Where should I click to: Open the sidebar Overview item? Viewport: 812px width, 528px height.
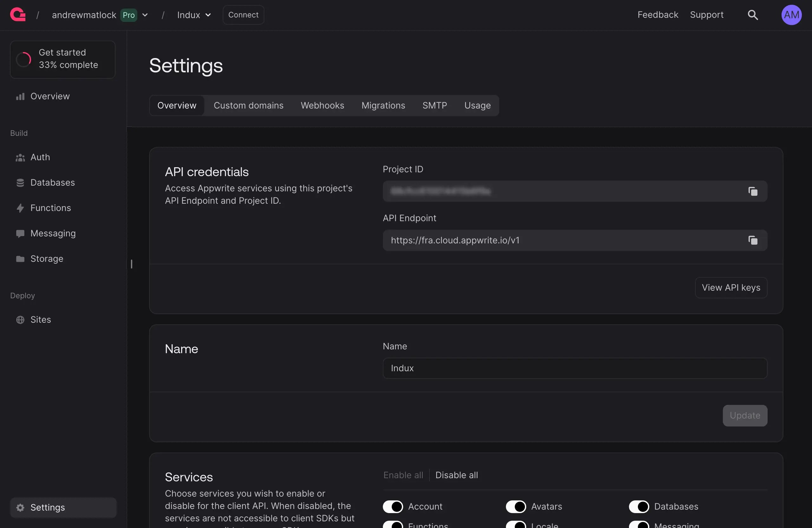(x=63, y=96)
